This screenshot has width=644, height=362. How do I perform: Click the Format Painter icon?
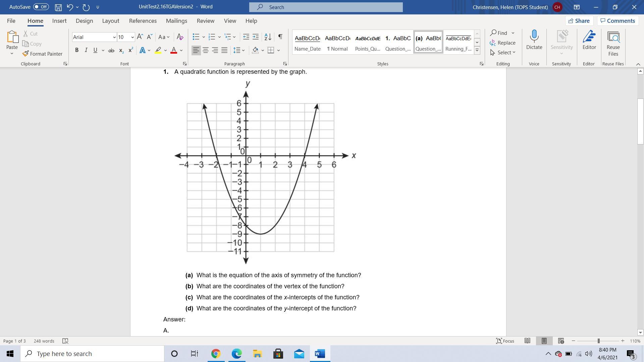click(25, 54)
